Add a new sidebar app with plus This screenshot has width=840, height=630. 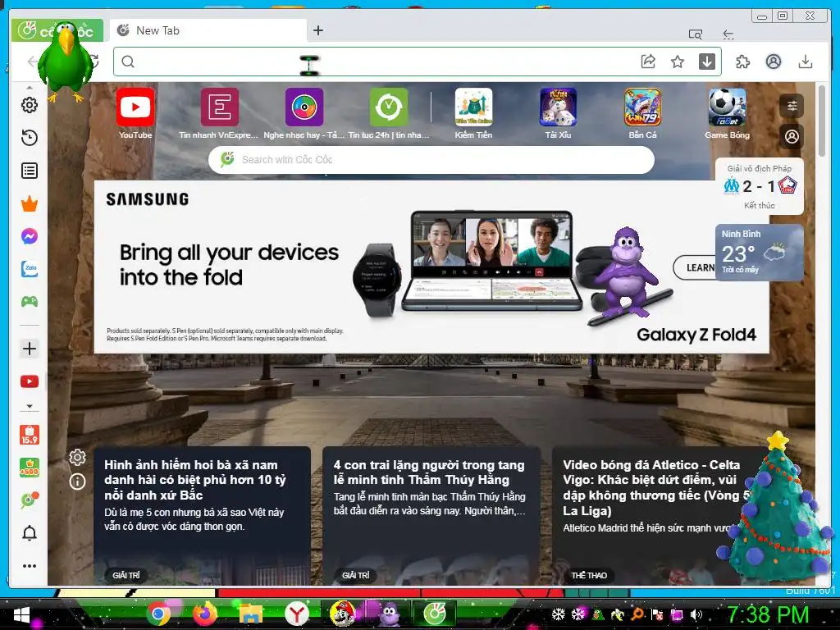30,349
